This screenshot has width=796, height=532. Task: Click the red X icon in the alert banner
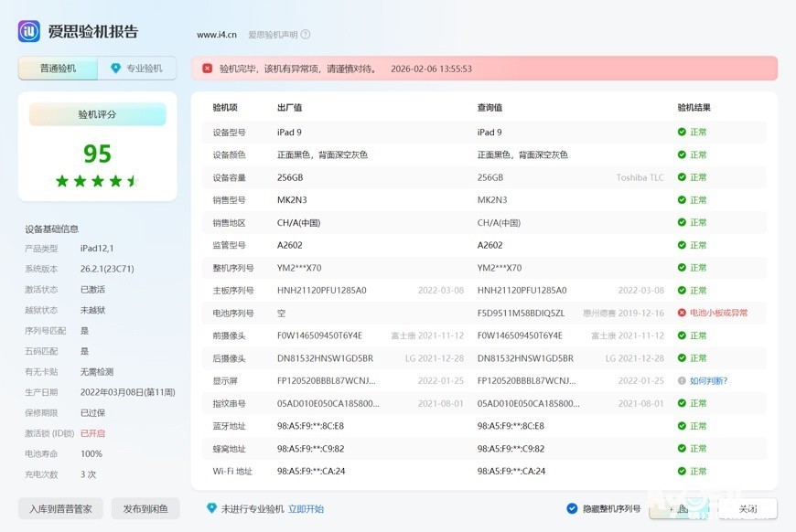[x=208, y=69]
